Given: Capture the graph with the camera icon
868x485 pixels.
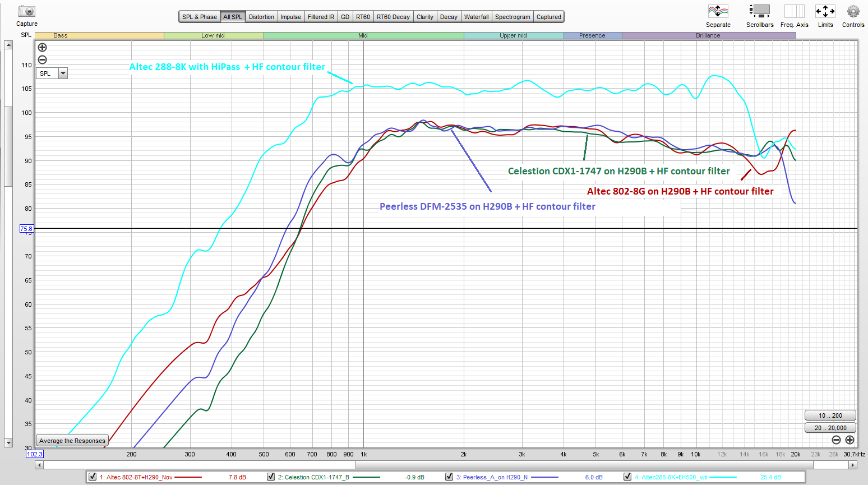Looking at the screenshot, I should (x=26, y=11).
